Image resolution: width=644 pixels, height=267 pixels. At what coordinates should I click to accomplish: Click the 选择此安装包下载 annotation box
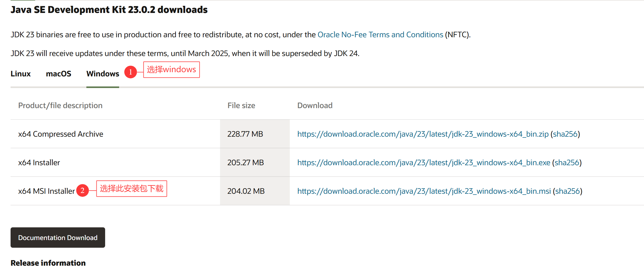[x=132, y=188]
